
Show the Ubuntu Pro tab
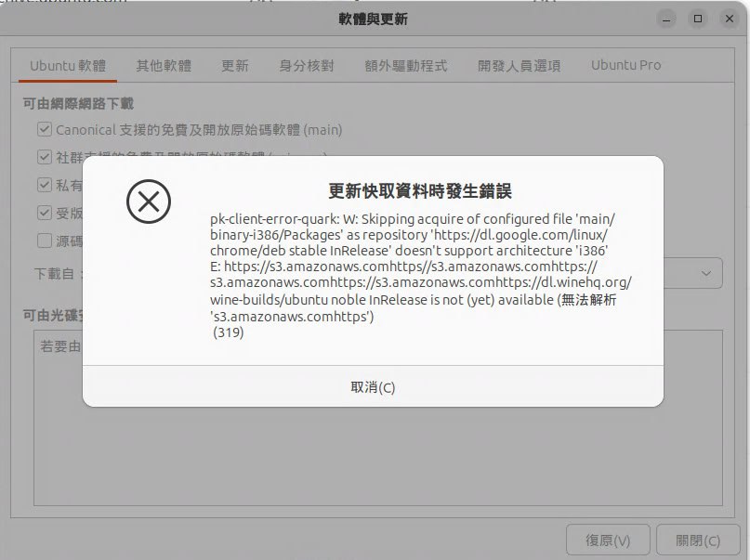626,66
